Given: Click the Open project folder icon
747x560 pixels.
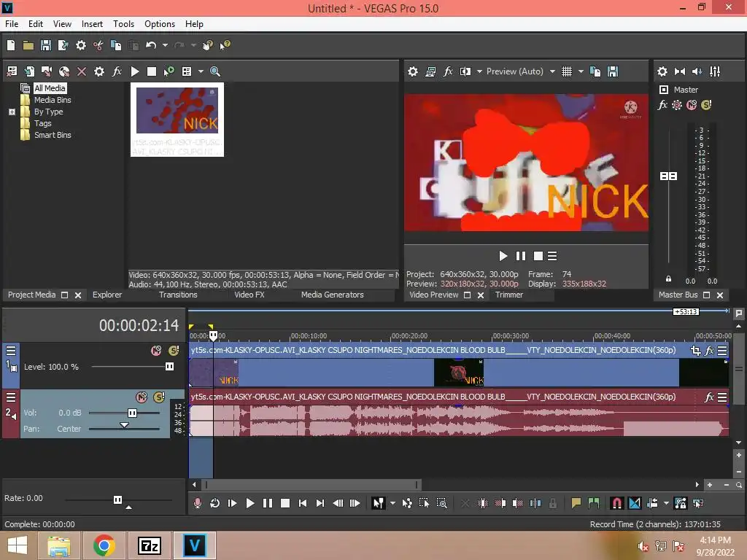Looking at the screenshot, I should (28, 45).
